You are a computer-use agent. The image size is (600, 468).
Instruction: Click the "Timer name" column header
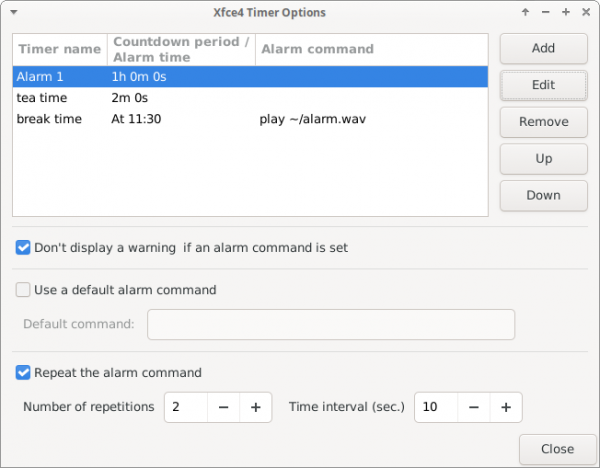[x=60, y=49]
